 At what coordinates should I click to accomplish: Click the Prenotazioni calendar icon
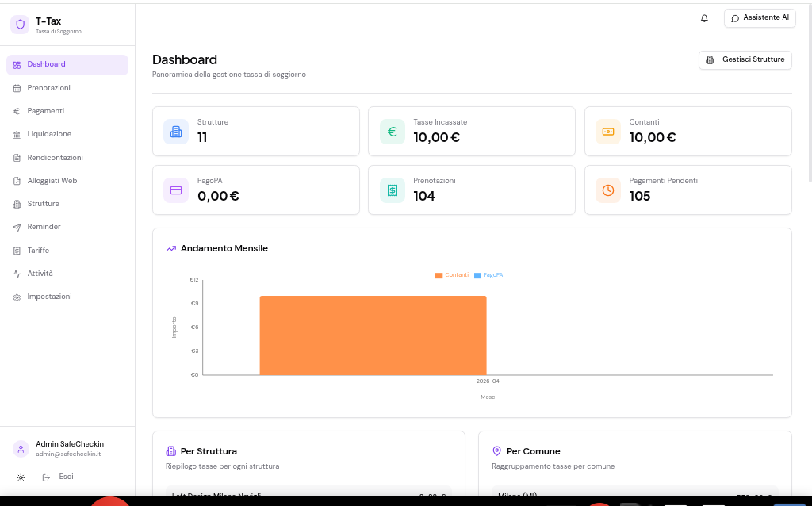click(17, 89)
